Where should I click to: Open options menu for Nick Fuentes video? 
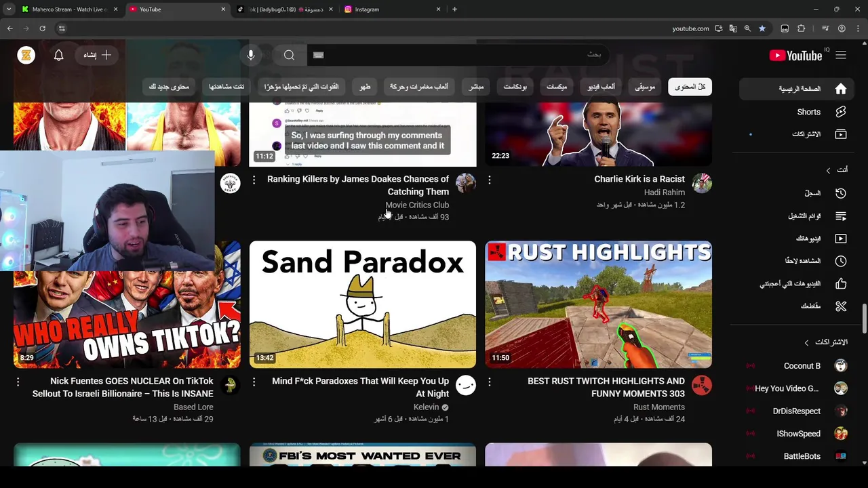18,382
